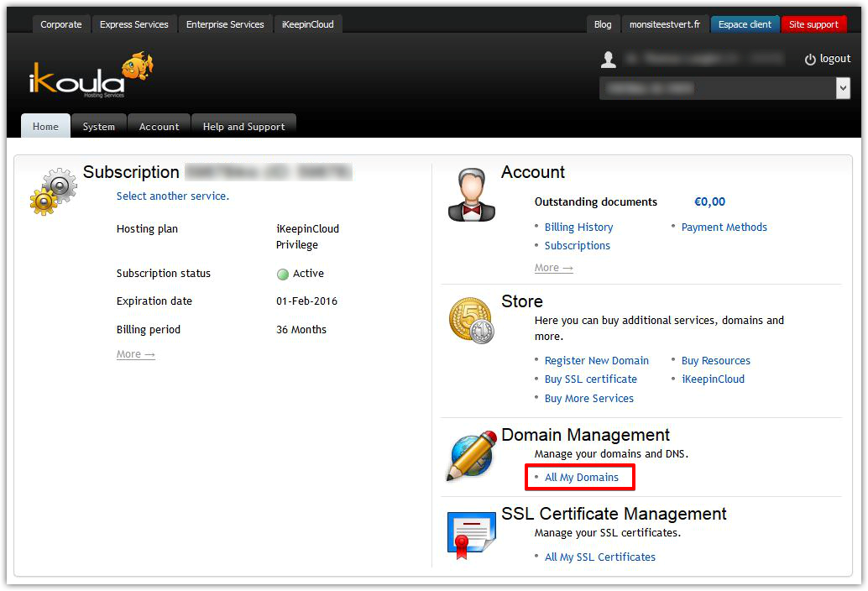Open All My Domains link

(581, 478)
